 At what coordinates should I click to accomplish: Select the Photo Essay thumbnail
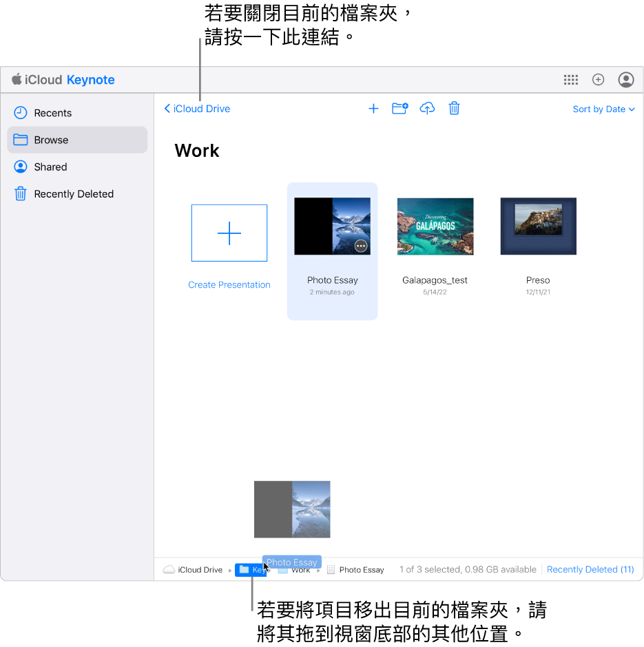(332, 226)
